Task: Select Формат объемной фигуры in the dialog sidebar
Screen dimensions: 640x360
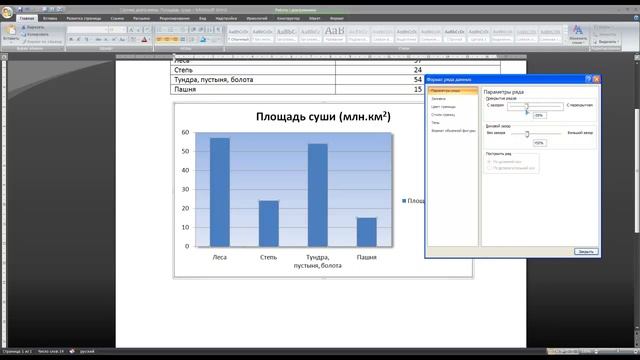Action: pyautogui.click(x=453, y=131)
